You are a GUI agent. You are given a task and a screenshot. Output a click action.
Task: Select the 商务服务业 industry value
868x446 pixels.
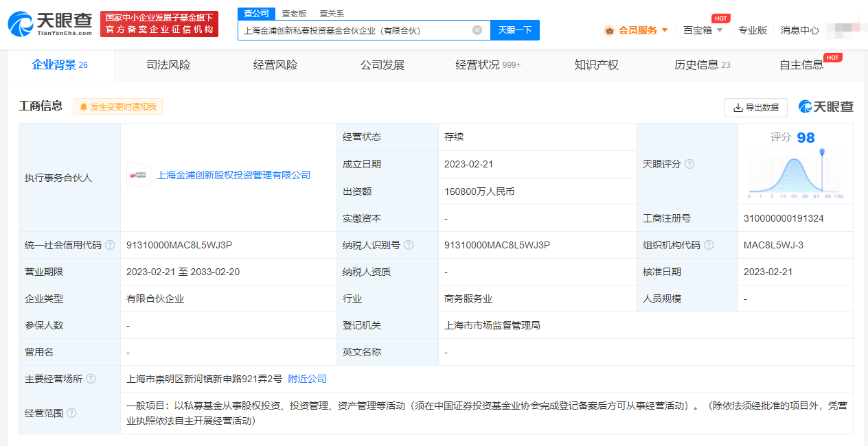pyautogui.click(x=468, y=298)
